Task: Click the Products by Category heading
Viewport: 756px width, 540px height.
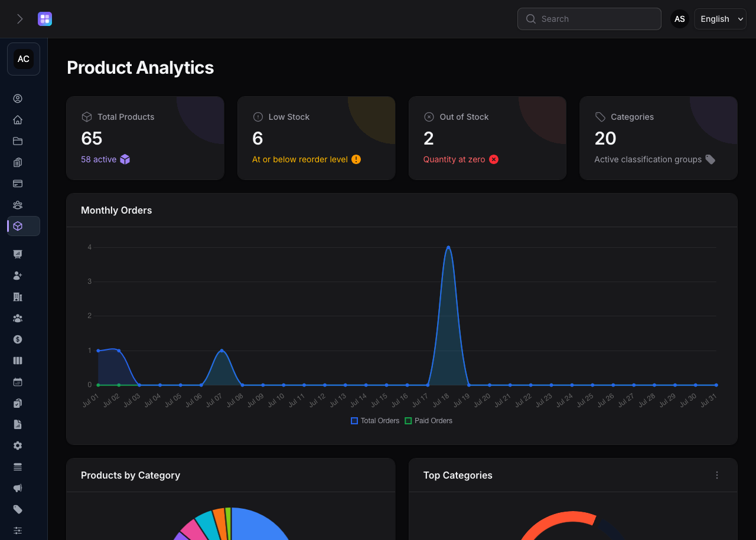Action: [x=131, y=475]
